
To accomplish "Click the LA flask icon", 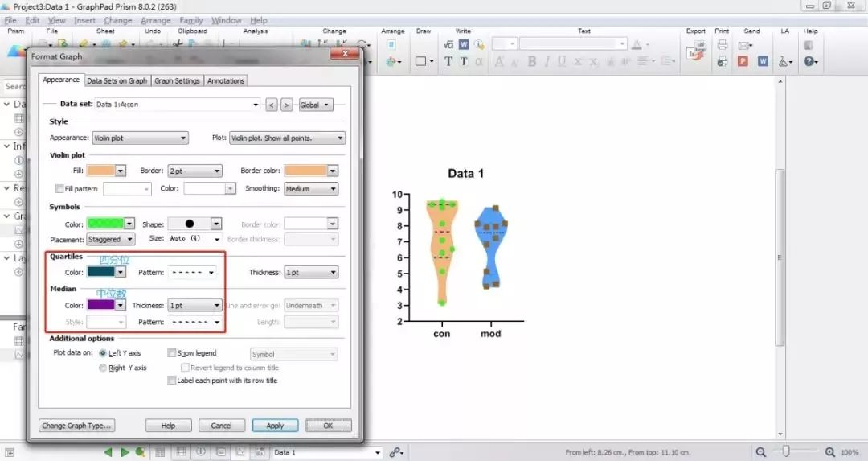I will [x=783, y=61].
